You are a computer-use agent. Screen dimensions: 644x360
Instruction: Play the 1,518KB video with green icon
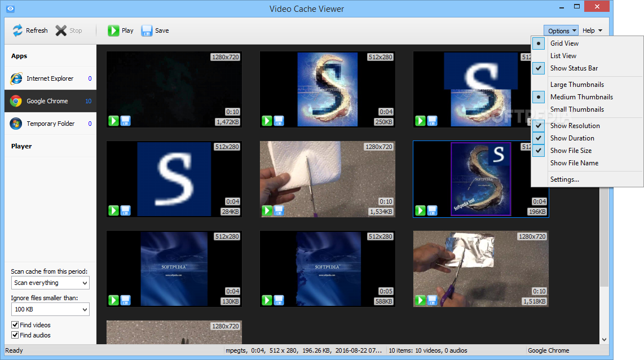[x=420, y=300]
